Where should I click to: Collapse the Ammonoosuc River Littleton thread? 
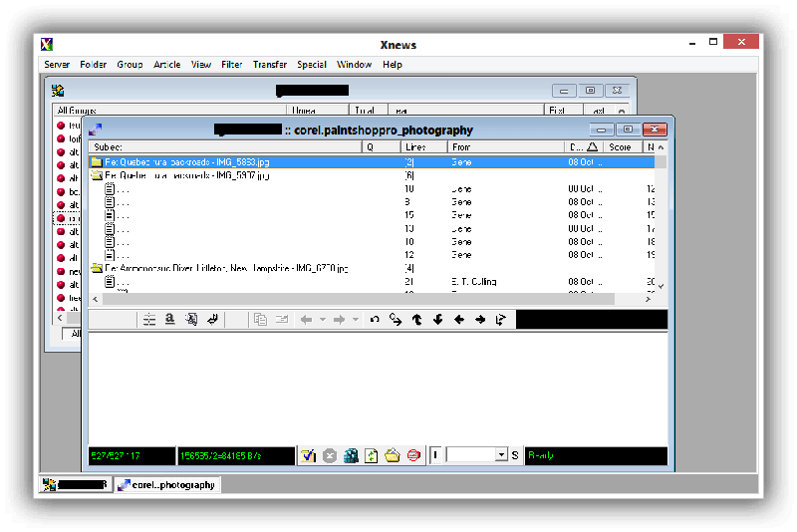[97, 268]
